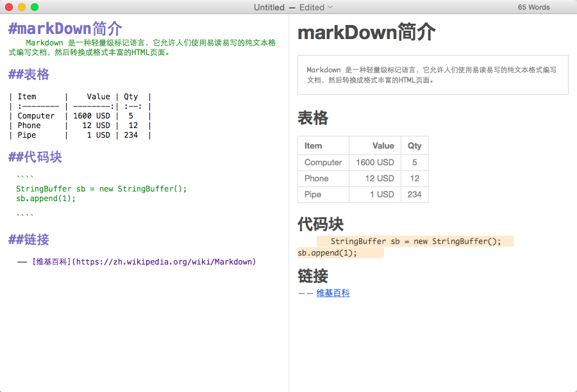Click 表格 heading in preview
Viewport: 577px width, 392px height.
click(x=313, y=118)
